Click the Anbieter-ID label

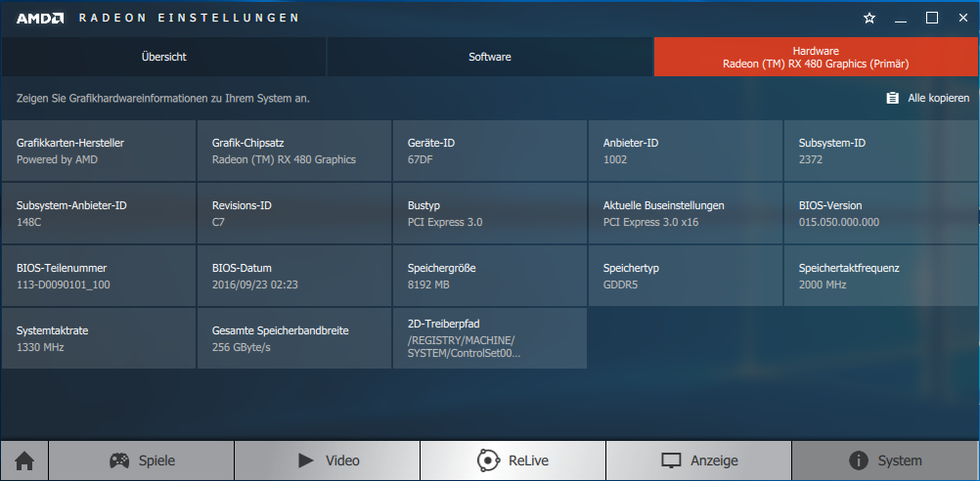tap(631, 143)
